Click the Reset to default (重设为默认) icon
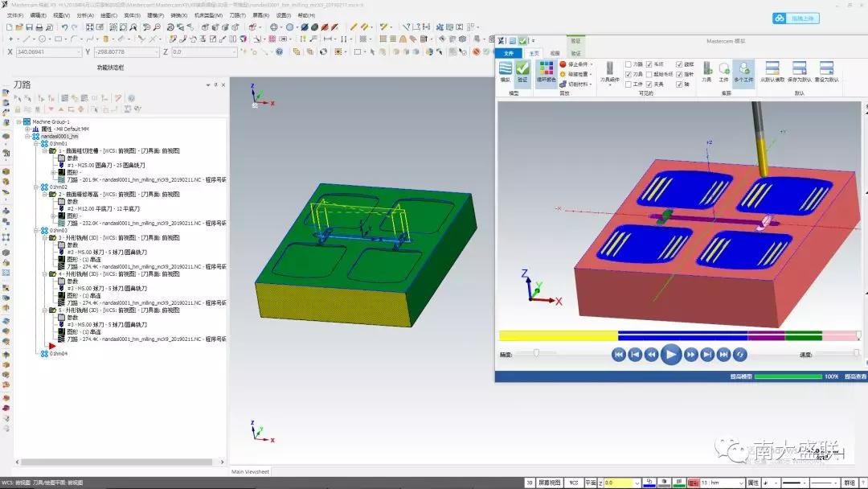868x489 pixels. [x=826, y=72]
